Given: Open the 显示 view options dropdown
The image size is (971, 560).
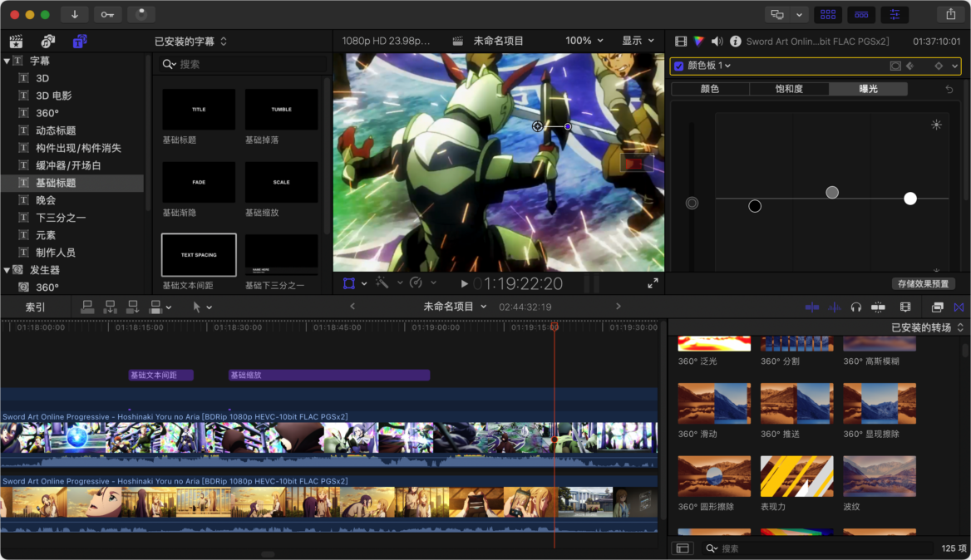Looking at the screenshot, I should coord(638,41).
